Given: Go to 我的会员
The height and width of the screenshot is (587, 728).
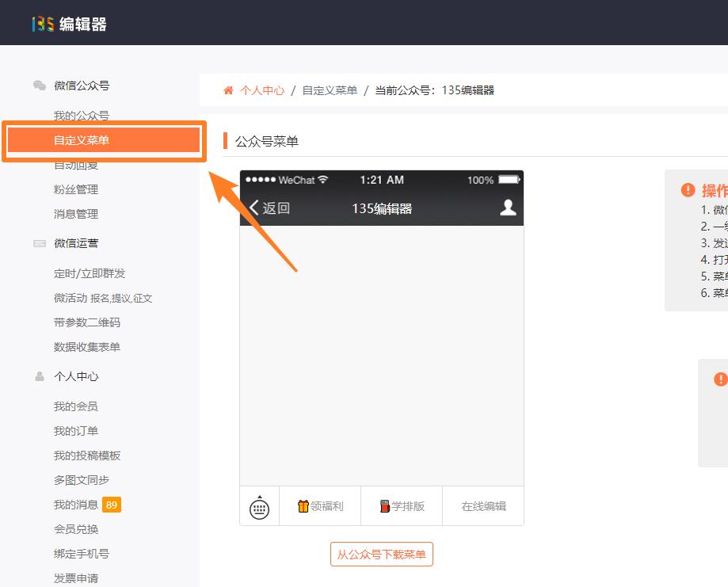Looking at the screenshot, I should 76,406.
